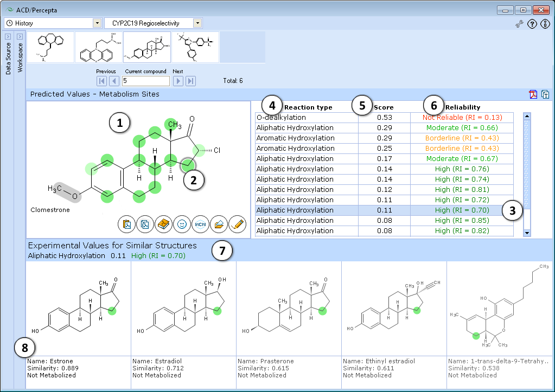This screenshot has height=392, width=555.
Task: Click the Estrone similar structure
Action: point(78,309)
